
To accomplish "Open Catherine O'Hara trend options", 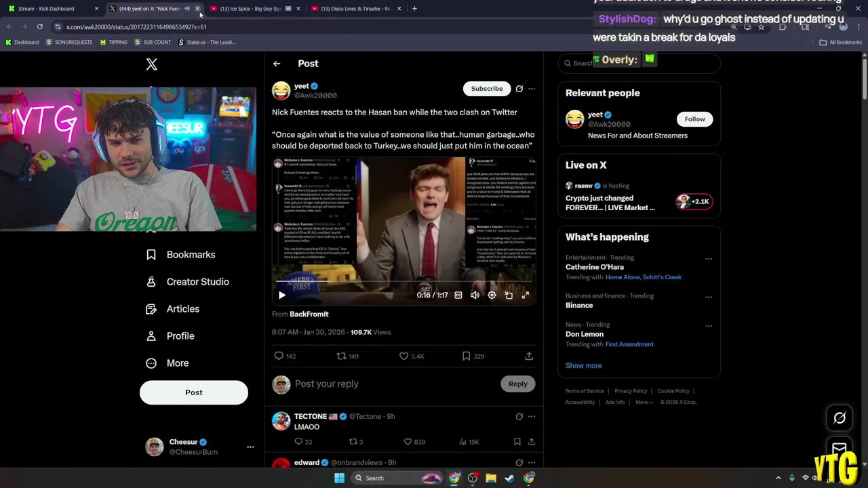I will tap(709, 259).
